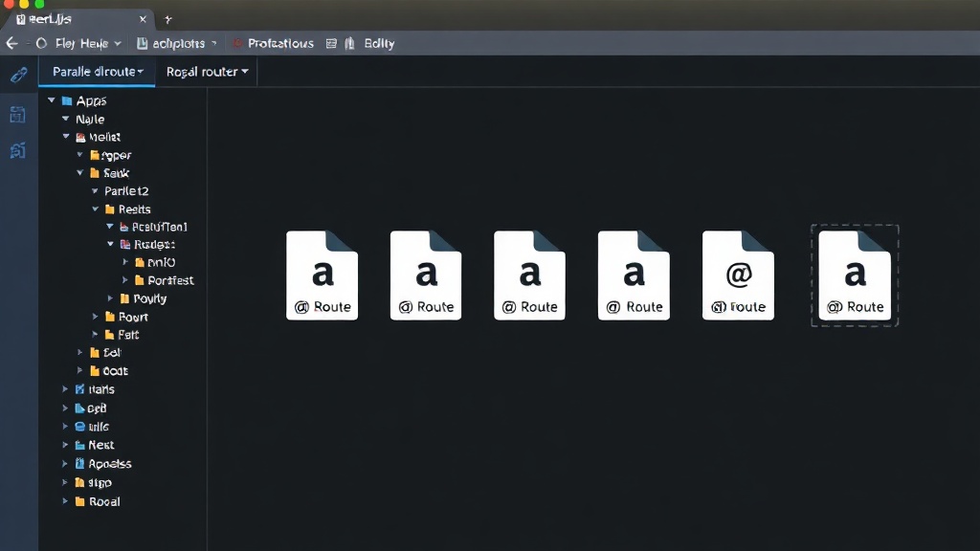Viewport: 980px width, 551px height.
Task: Select the first Route file thumbnail
Action: point(322,275)
